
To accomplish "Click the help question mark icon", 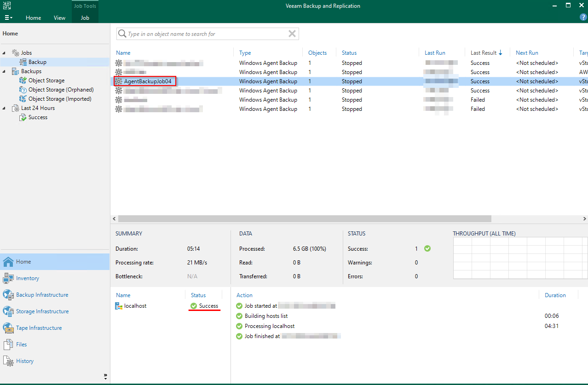I will (x=583, y=17).
